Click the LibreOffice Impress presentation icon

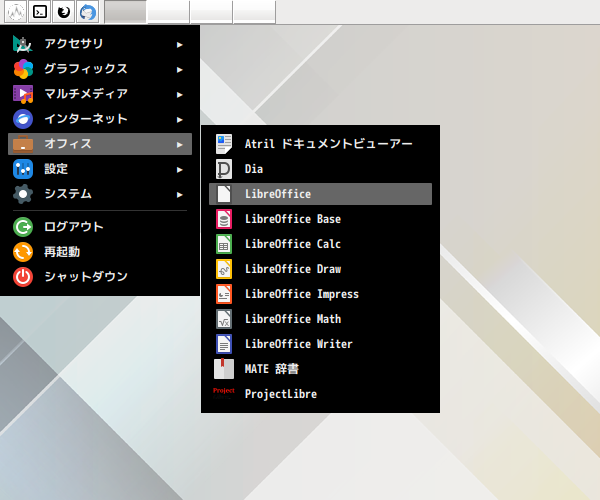point(224,294)
